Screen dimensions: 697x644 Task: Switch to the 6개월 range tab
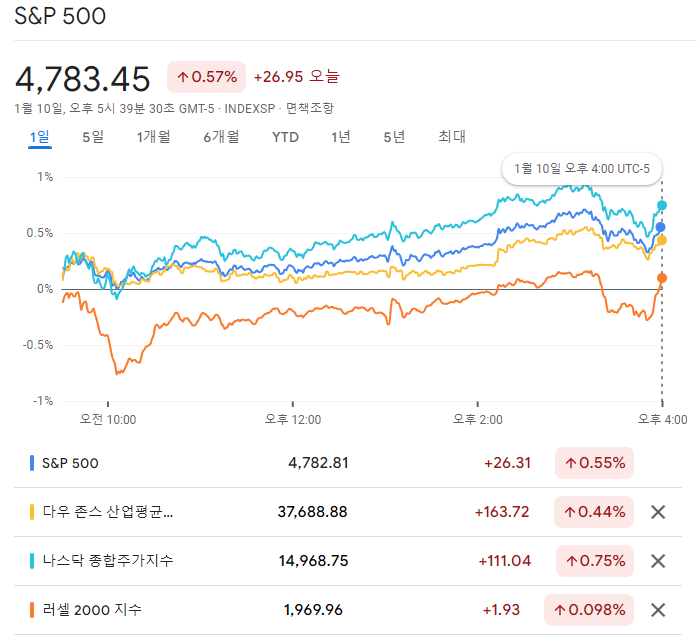(221, 137)
